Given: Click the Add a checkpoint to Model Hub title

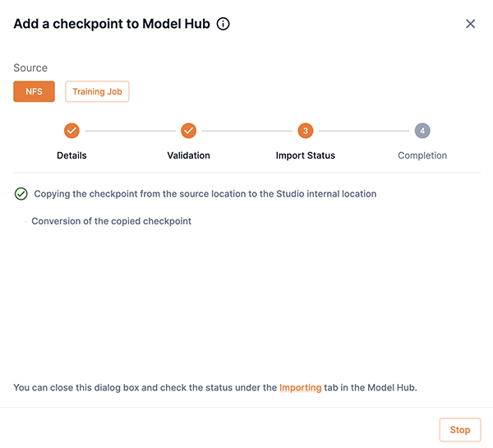Looking at the screenshot, I should pyautogui.click(x=113, y=24).
